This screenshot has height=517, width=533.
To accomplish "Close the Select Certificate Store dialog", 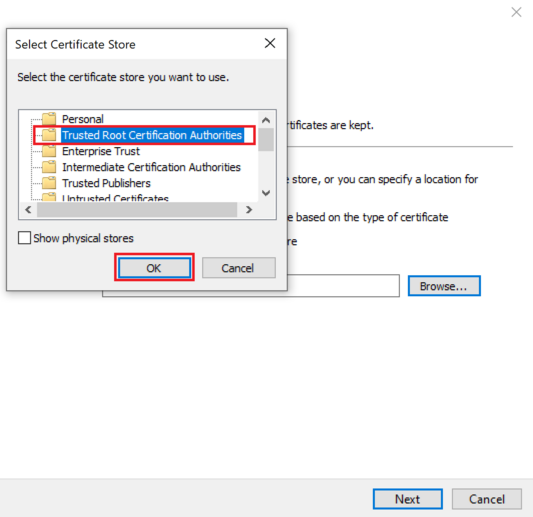I will (270, 43).
